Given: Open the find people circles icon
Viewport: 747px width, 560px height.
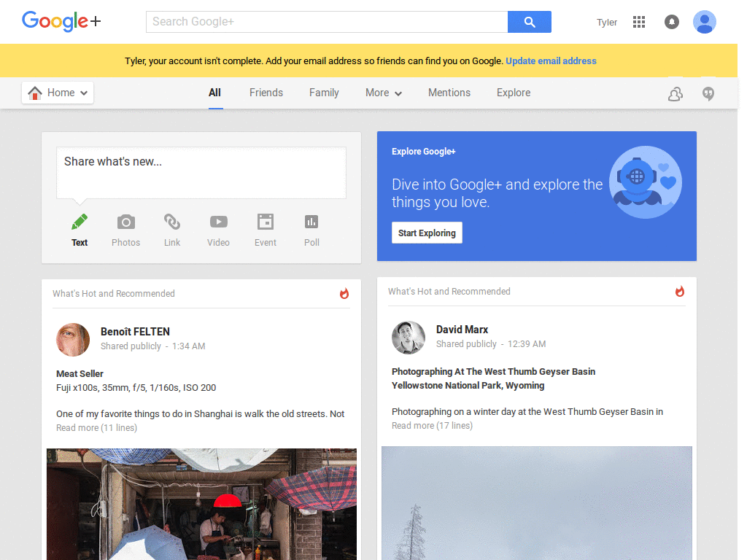Looking at the screenshot, I should click(x=676, y=94).
